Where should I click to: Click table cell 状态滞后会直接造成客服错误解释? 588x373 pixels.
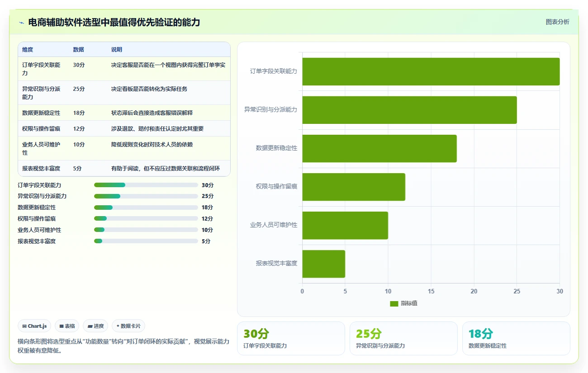[x=152, y=113]
